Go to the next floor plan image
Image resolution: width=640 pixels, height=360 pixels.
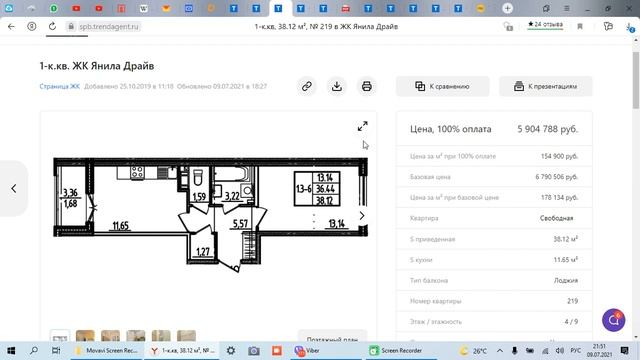tap(362, 216)
